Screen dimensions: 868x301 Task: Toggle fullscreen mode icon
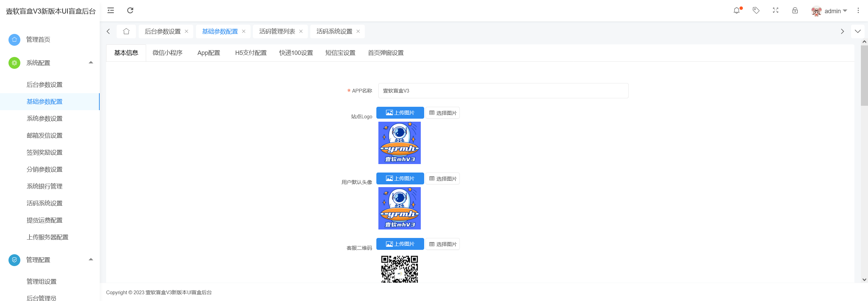(x=775, y=11)
